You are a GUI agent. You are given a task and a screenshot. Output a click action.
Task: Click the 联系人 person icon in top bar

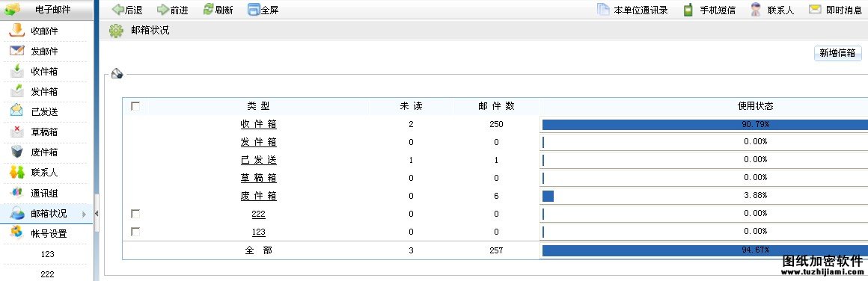(x=756, y=10)
